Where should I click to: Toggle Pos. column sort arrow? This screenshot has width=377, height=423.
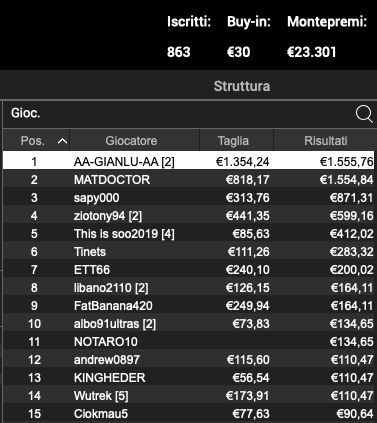pos(62,141)
